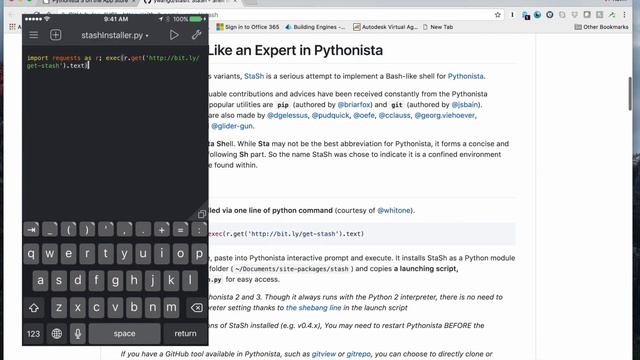Tap the comma key in extra row
The width and height of the screenshot is (640, 360).
124,230
